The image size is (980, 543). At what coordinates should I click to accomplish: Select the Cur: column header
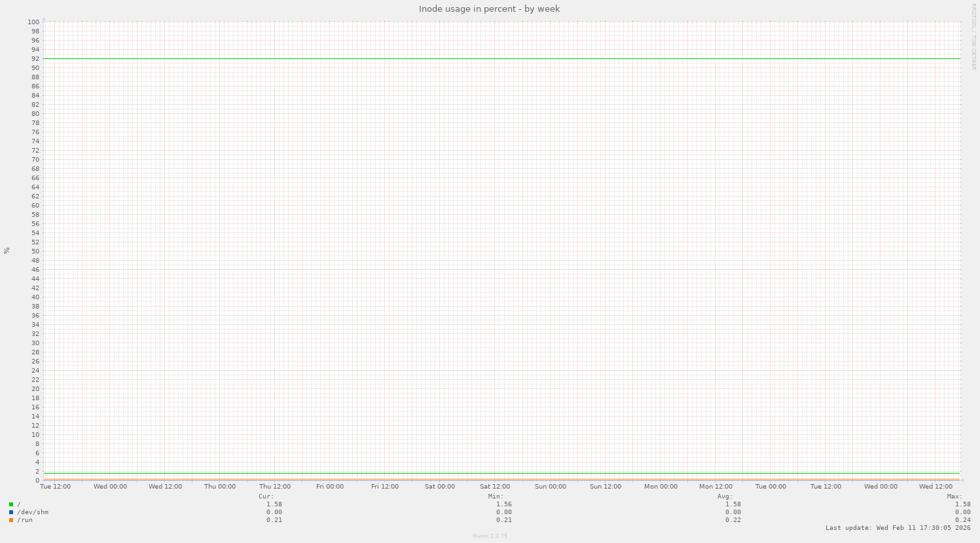point(266,496)
